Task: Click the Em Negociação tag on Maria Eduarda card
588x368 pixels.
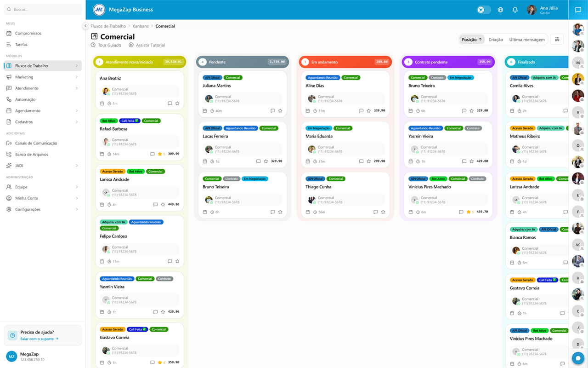Action: coord(318,128)
